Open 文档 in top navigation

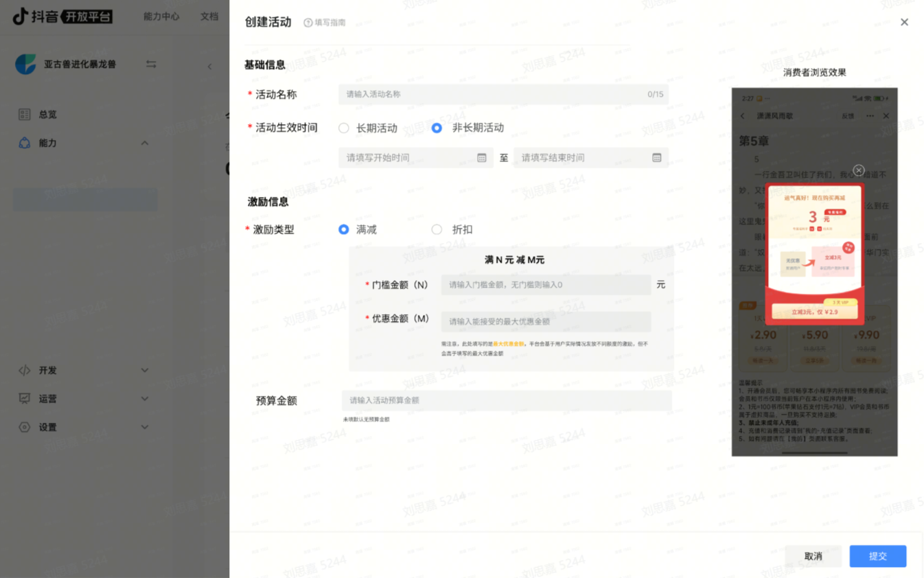[209, 16]
